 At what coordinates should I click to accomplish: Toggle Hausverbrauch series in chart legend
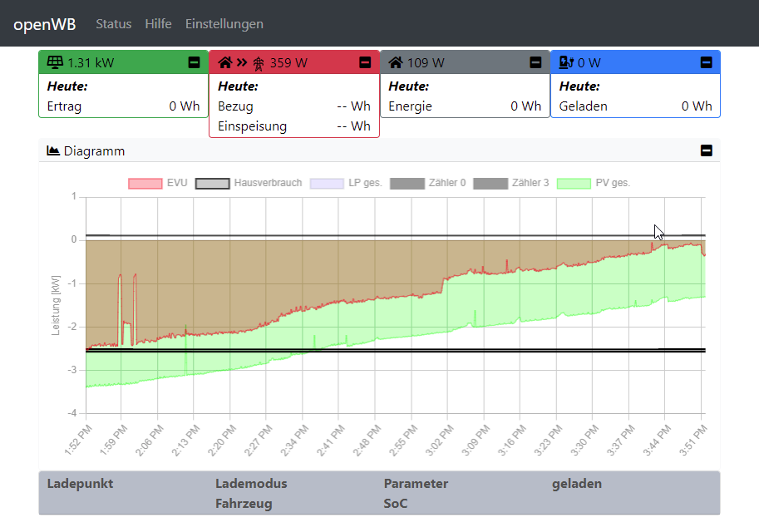(249, 183)
